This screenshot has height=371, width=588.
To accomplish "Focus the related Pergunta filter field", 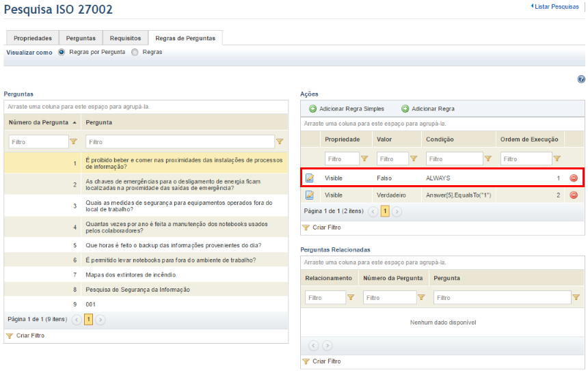I will (x=503, y=297).
